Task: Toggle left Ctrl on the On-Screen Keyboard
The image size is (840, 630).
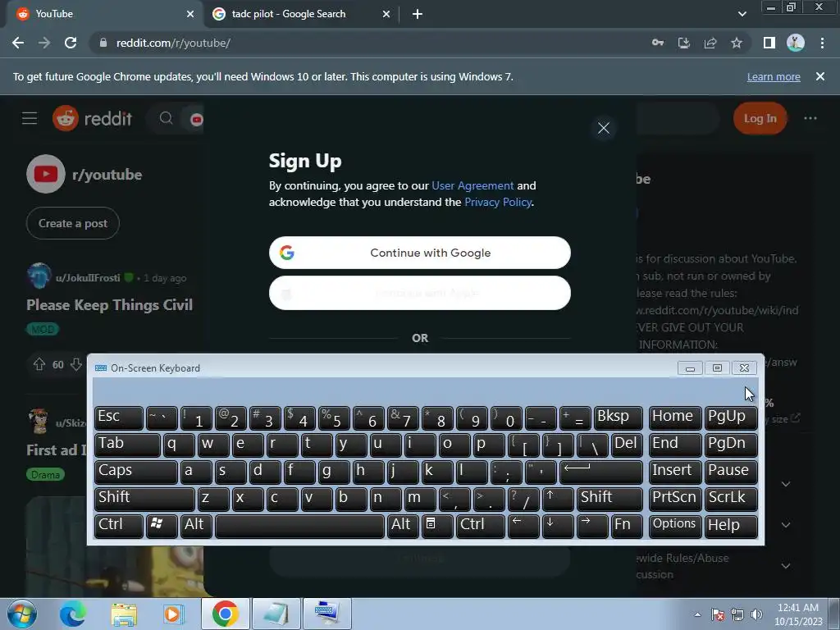Action: (119, 526)
